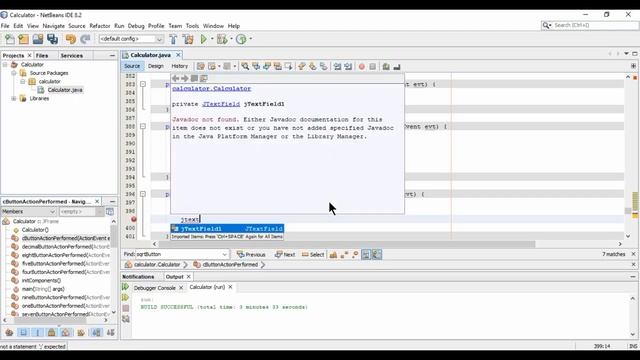Toggle Show Non-Public Members filter in Navigator
640x360 pixels.
tap(51, 333)
